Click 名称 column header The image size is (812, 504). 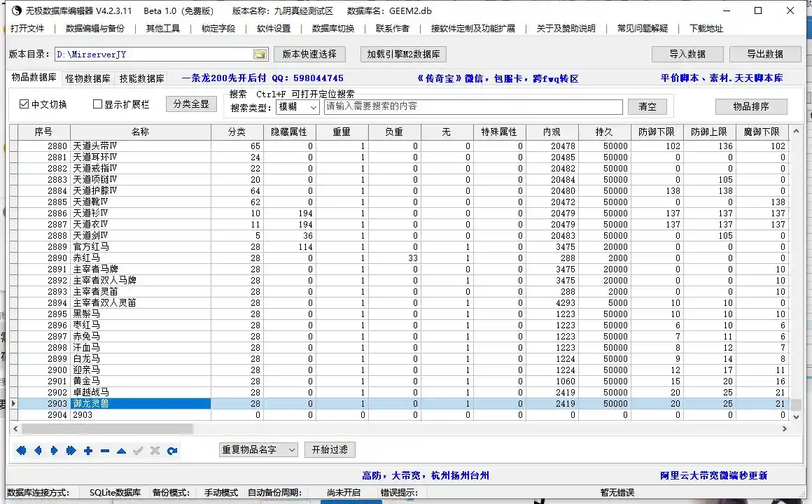(140, 132)
